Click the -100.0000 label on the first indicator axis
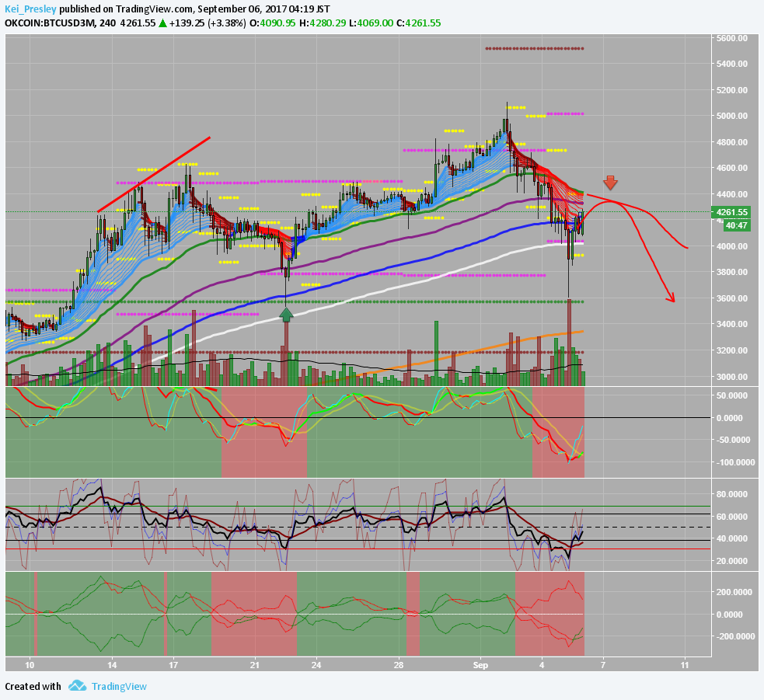764x700 pixels. point(736,461)
